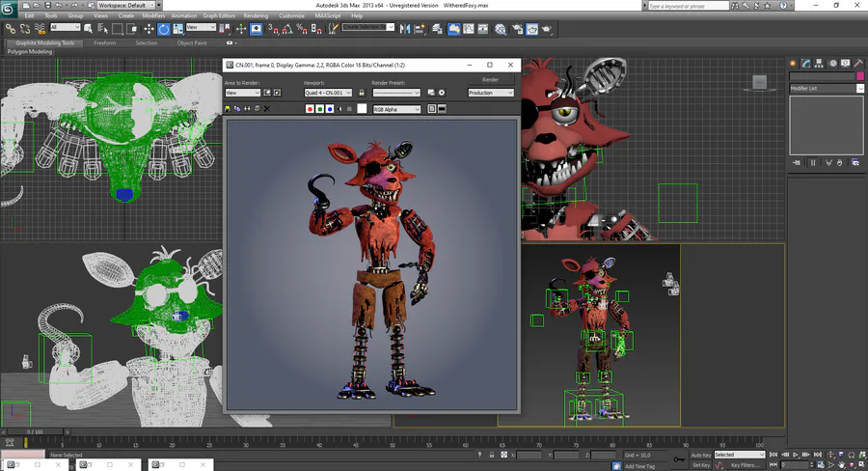
Task: Select the Select and Move tool
Action: pos(149,29)
